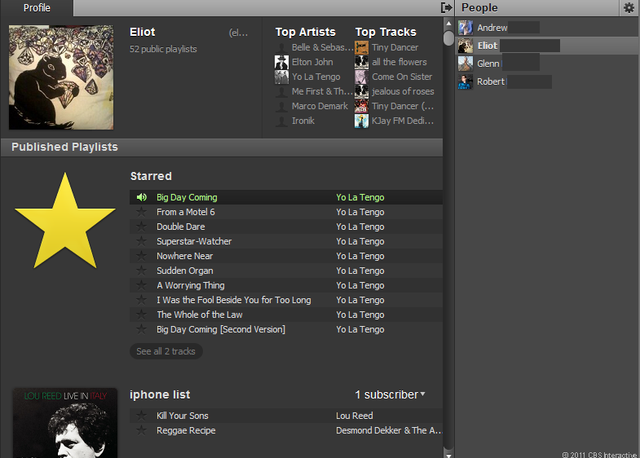The height and width of the screenshot is (458, 640).
Task: Select Andrew in the People list
Action: [547, 28]
